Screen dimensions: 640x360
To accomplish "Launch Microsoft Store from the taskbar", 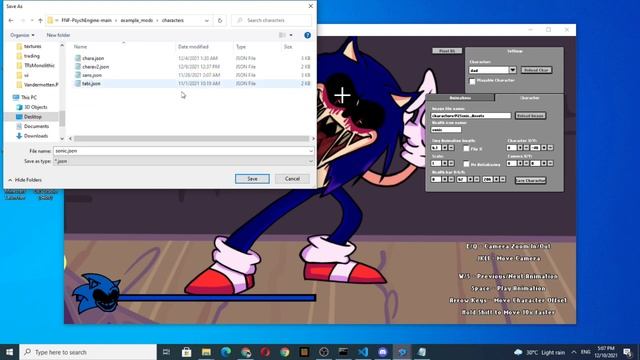I will click(x=187, y=352).
